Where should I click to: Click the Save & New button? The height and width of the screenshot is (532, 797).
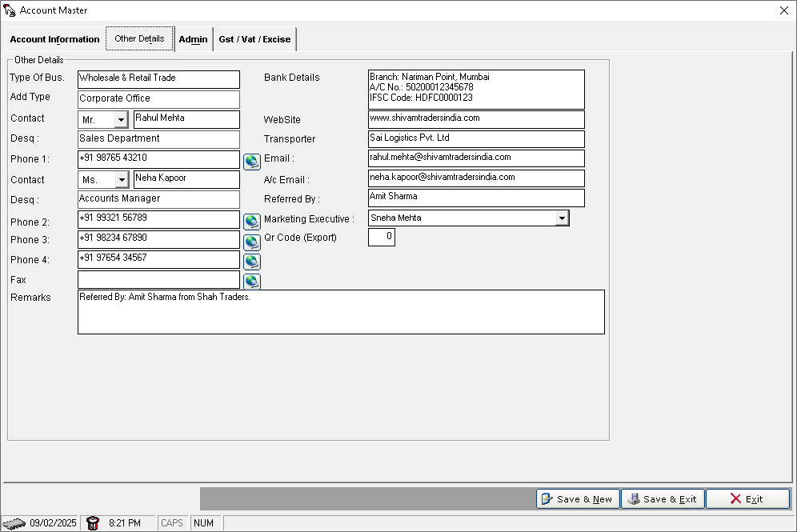pyautogui.click(x=578, y=499)
